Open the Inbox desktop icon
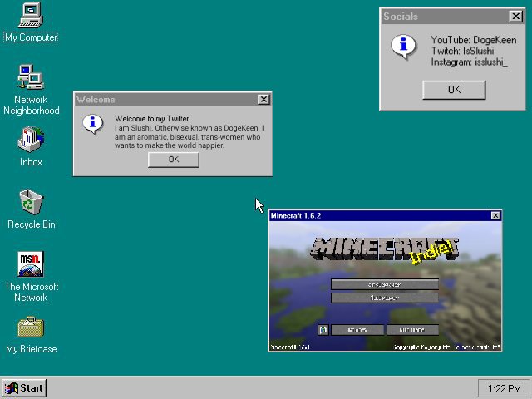This screenshot has height=399, width=532. pyautogui.click(x=31, y=140)
